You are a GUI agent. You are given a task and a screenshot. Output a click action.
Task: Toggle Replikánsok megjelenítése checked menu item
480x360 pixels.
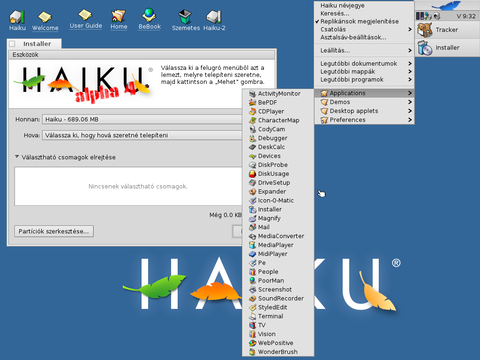364,21
